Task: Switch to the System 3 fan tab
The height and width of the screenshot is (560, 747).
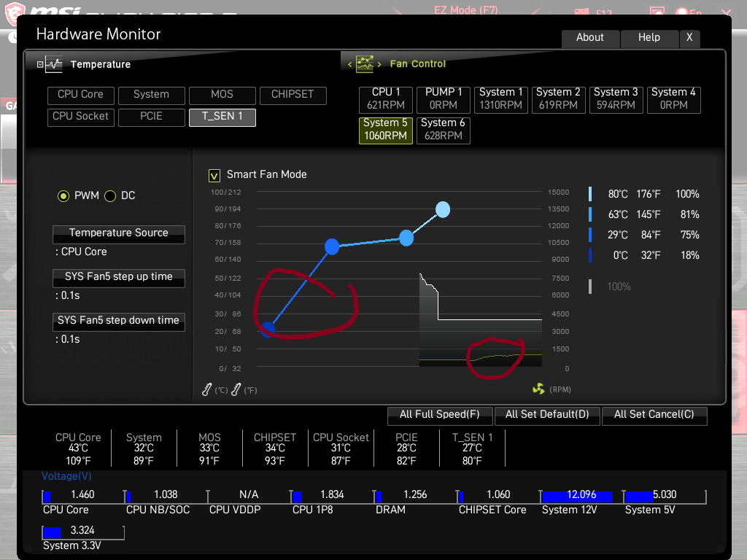Action: (616, 99)
